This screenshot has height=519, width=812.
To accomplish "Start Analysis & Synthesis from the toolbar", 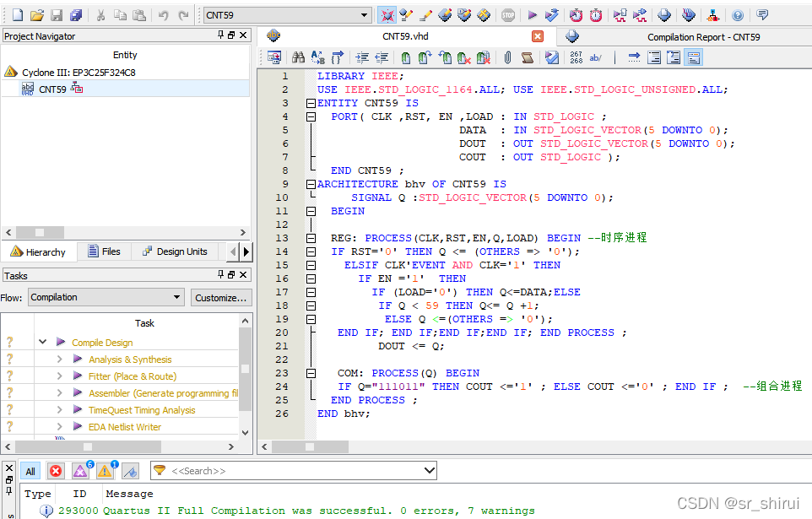I will point(552,15).
